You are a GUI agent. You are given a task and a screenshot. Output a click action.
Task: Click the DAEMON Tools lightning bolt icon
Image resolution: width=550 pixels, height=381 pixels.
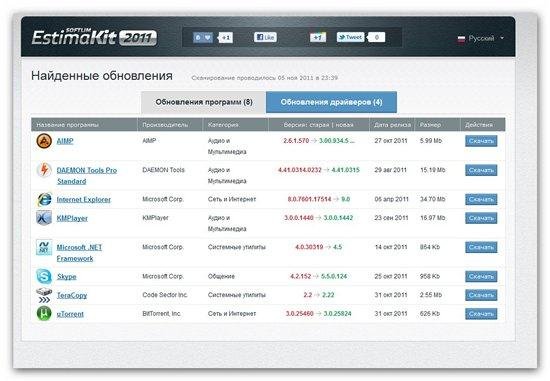(x=44, y=170)
